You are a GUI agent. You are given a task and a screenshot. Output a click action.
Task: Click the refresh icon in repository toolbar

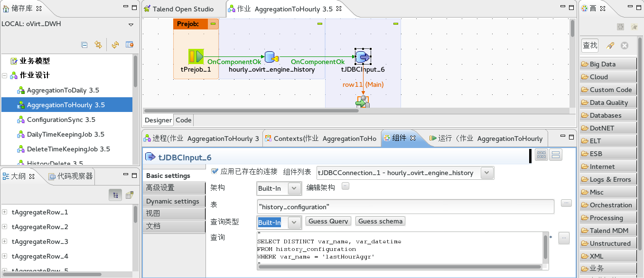click(x=115, y=45)
